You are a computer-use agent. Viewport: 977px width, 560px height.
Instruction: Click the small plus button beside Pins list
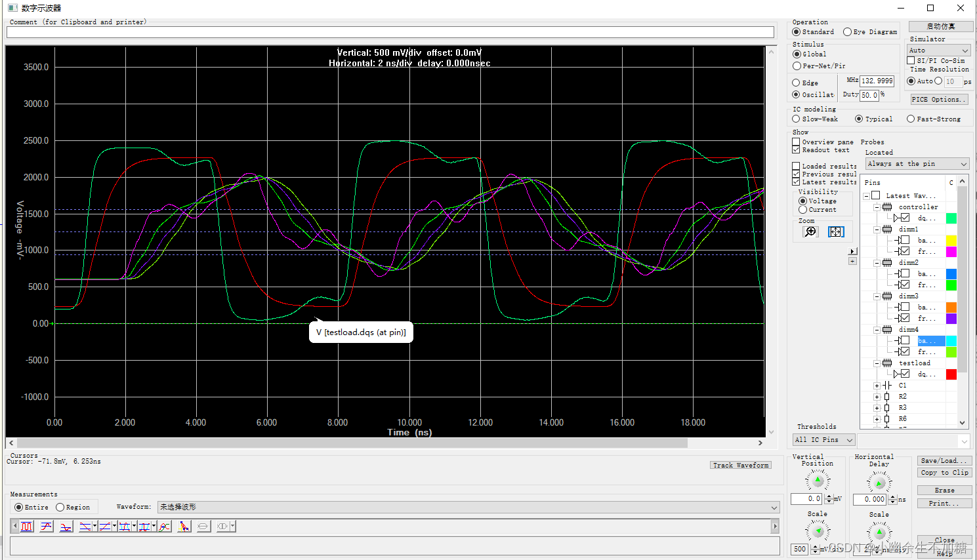tap(852, 261)
